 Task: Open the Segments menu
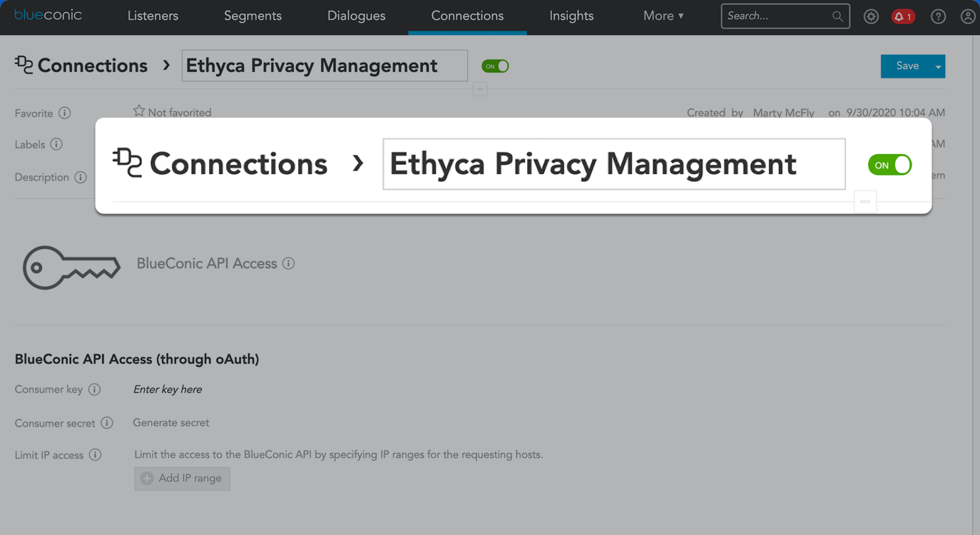252,16
